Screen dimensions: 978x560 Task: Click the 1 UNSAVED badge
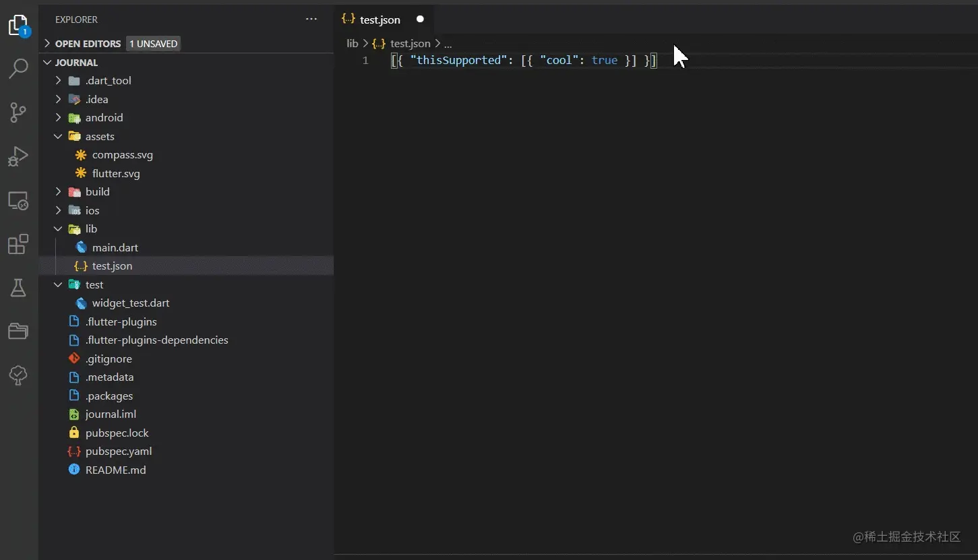click(x=154, y=44)
